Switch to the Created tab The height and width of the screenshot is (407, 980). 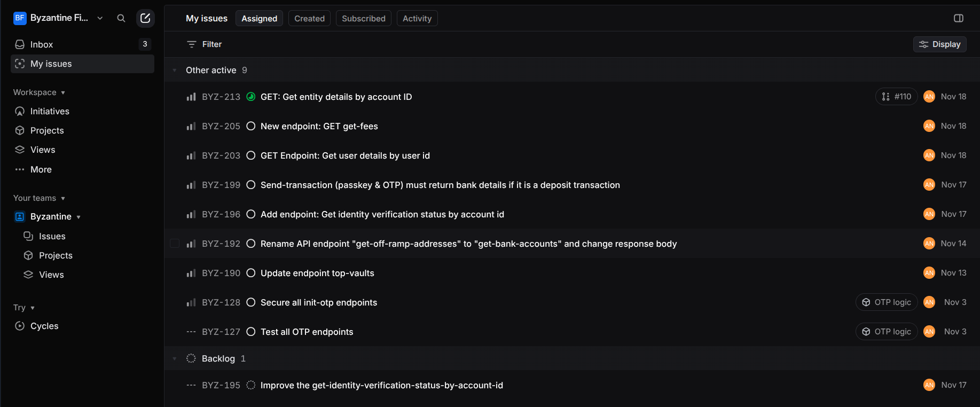click(x=309, y=18)
